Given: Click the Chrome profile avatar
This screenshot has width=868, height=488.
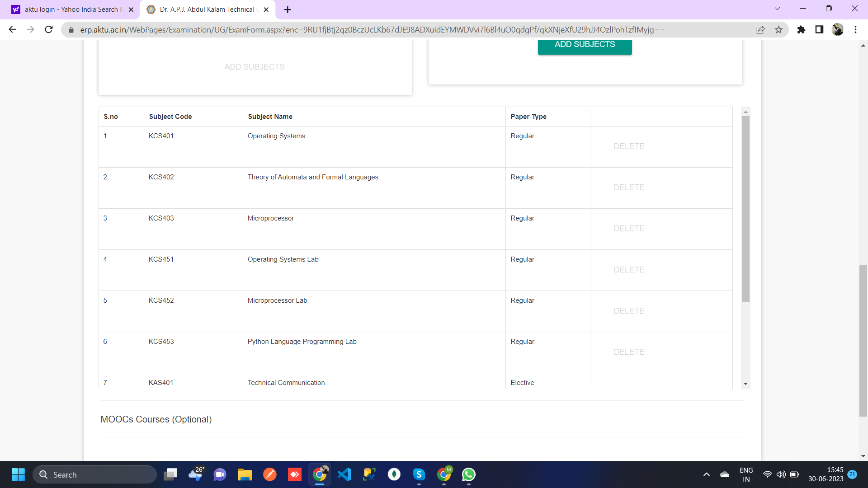Looking at the screenshot, I should pos(837,30).
